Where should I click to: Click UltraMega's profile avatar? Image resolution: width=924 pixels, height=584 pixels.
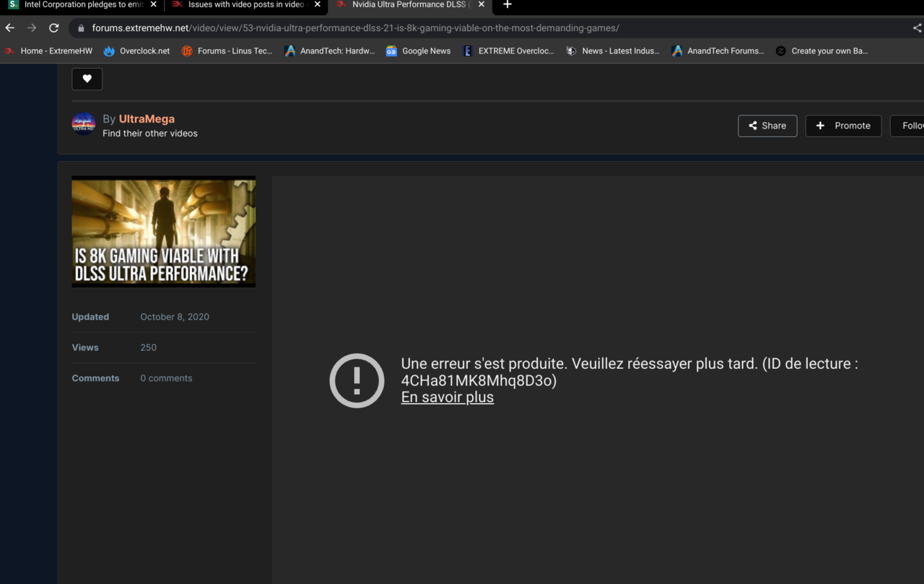pos(83,123)
